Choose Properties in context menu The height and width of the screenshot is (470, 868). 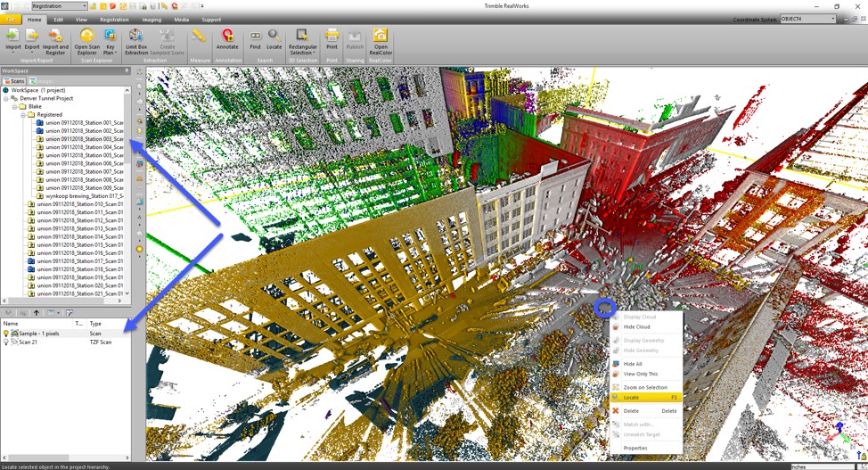coord(646,448)
